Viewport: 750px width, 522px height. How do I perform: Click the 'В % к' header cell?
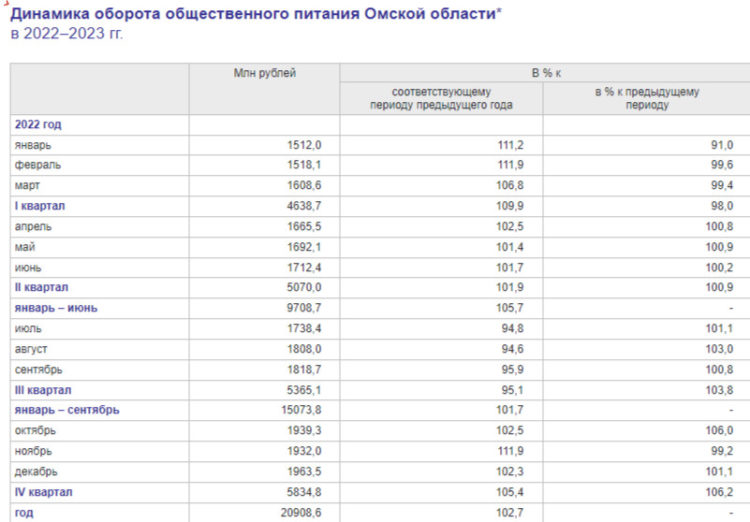point(546,73)
